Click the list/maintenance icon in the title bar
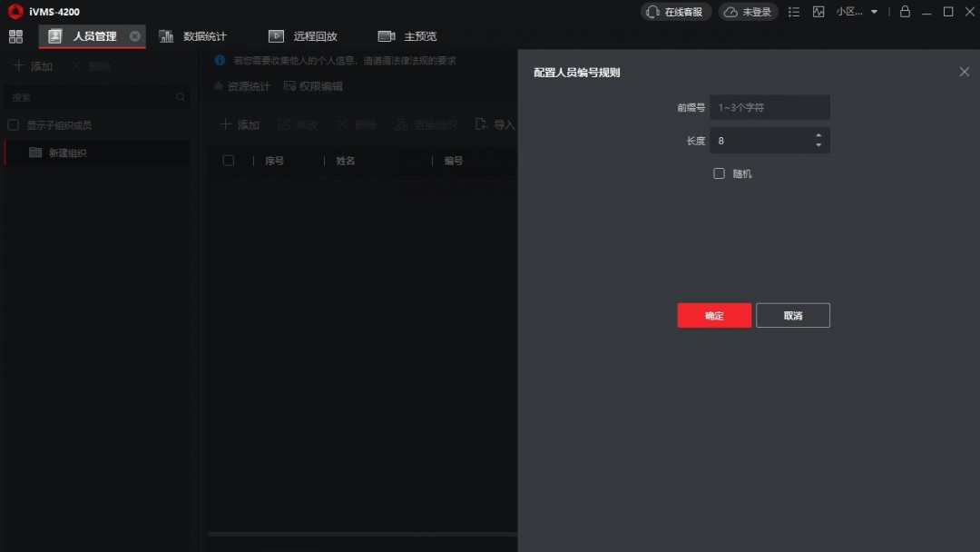This screenshot has width=980, height=552. pyautogui.click(x=794, y=12)
